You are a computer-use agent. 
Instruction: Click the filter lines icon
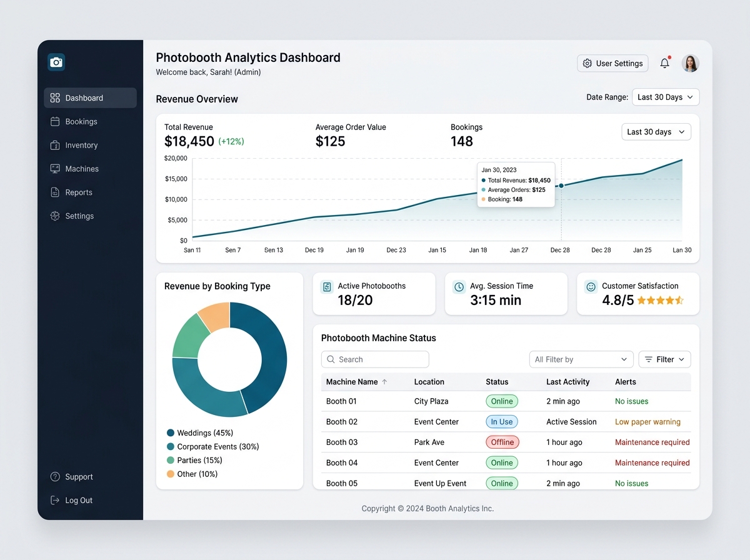pyautogui.click(x=649, y=359)
